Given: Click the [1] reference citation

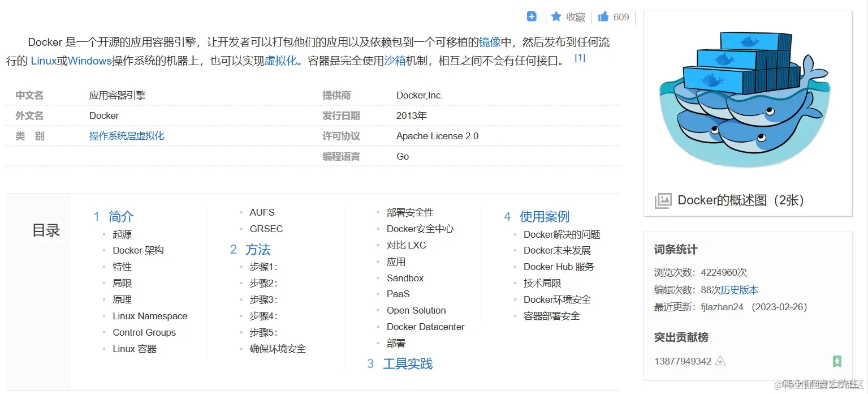Looking at the screenshot, I should (x=580, y=57).
